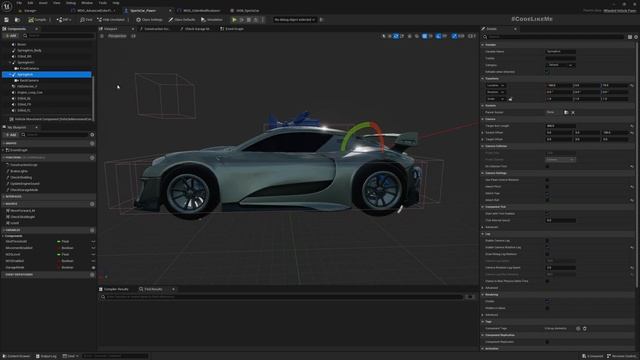Save the blueprint with the toolbar save icon

(x=7, y=20)
